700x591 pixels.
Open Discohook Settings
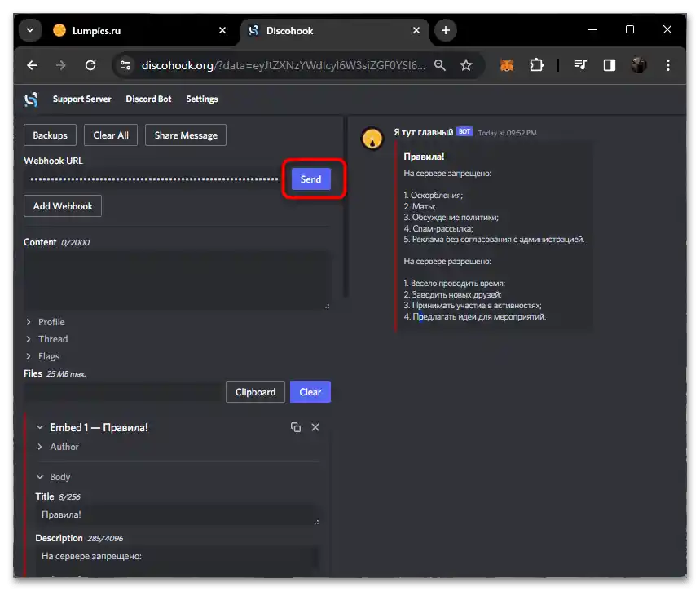(202, 99)
